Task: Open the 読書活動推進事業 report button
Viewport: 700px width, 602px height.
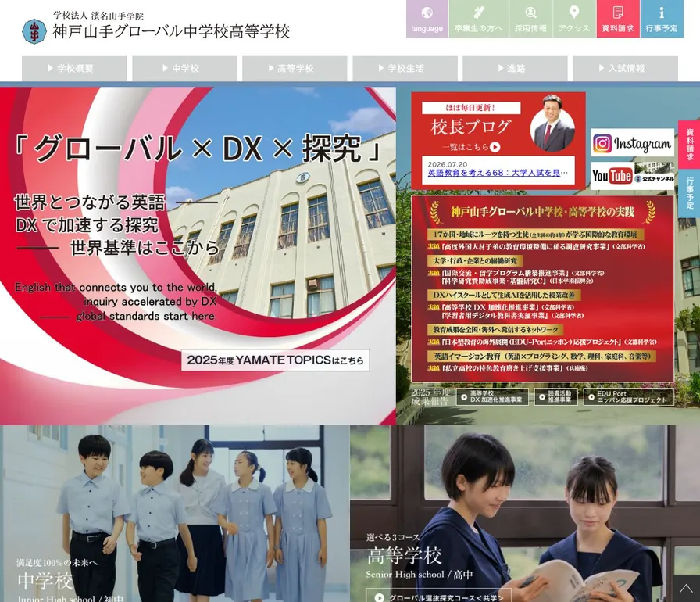Action: click(555, 396)
